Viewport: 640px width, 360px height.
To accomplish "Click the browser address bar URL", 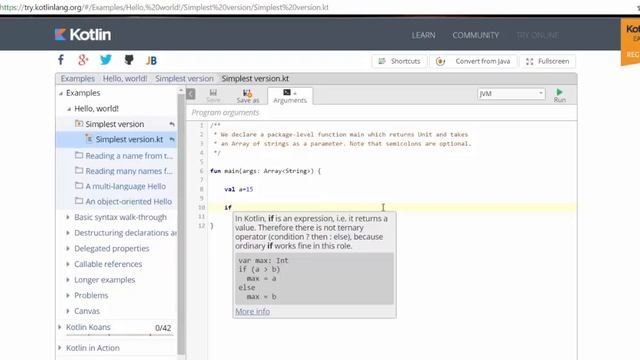I will [164, 7].
